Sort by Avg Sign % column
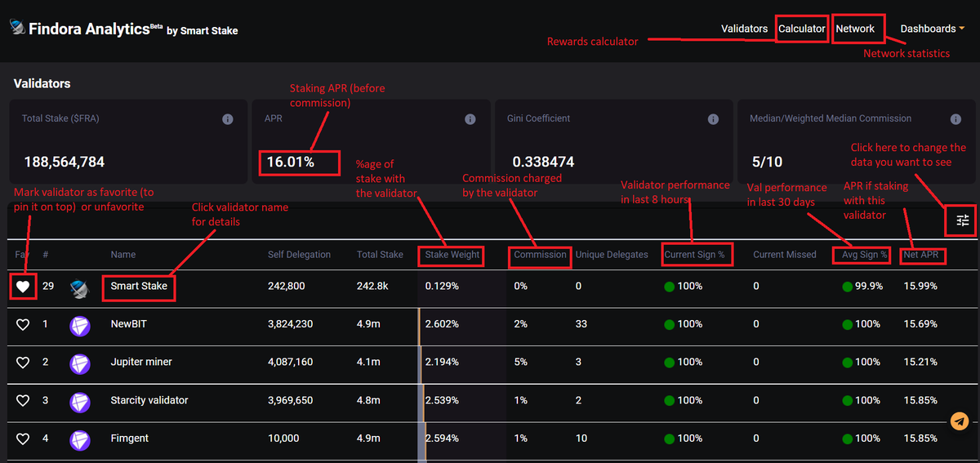Screen dimensions: 980x463 click(x=865, y=255)
